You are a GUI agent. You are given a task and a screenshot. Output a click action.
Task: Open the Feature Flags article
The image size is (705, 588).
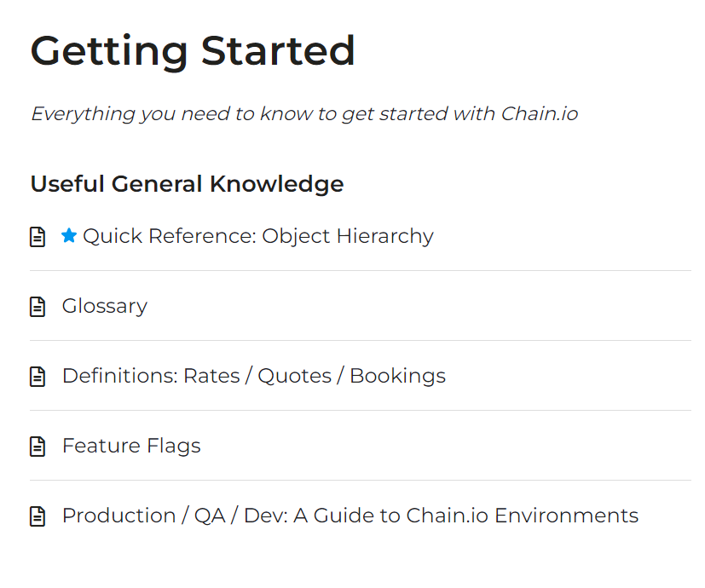click(131, 446)
